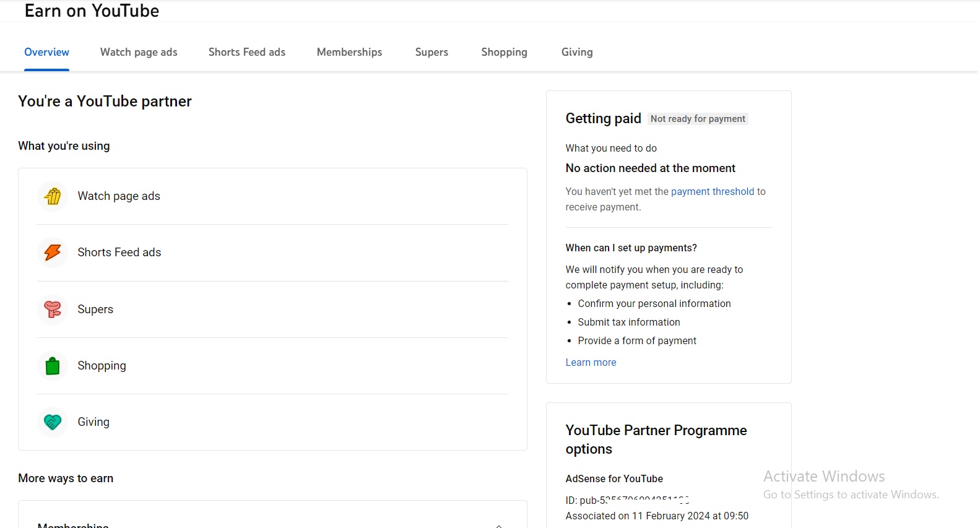The width and height of the screenshot is (980, 528).
Task: Select the Giving tab
Action: [577, 52]
